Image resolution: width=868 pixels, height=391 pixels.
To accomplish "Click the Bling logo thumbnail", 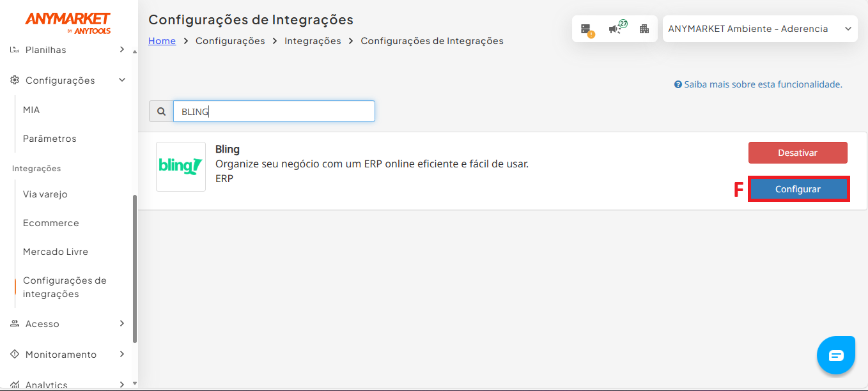I will (181, 166).
